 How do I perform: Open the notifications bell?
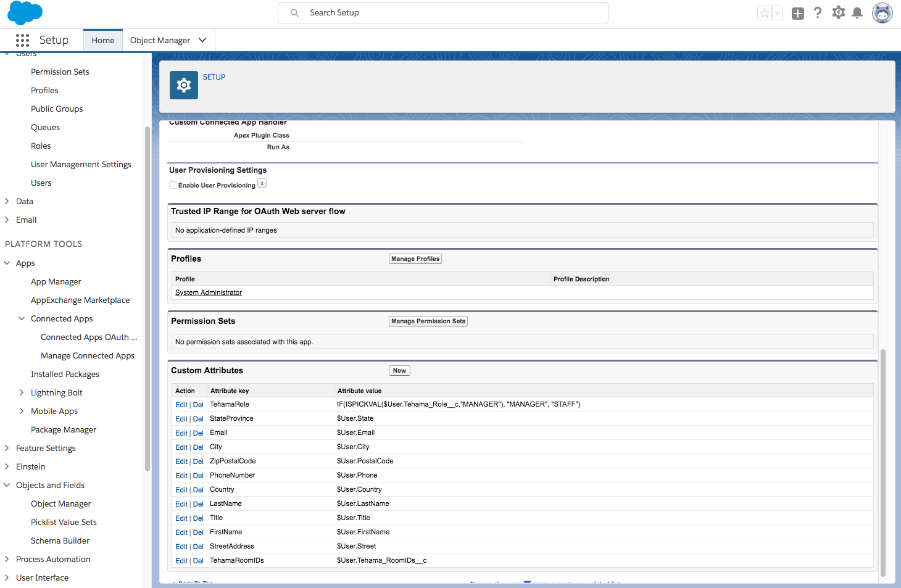click(x=857, y=13)
